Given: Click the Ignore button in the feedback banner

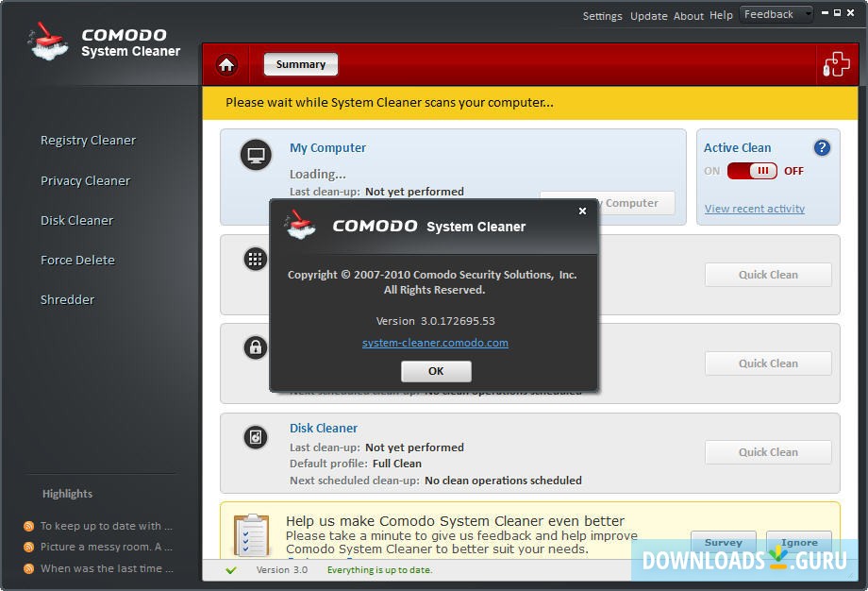Looking at the screenshot, I should 799,542.
